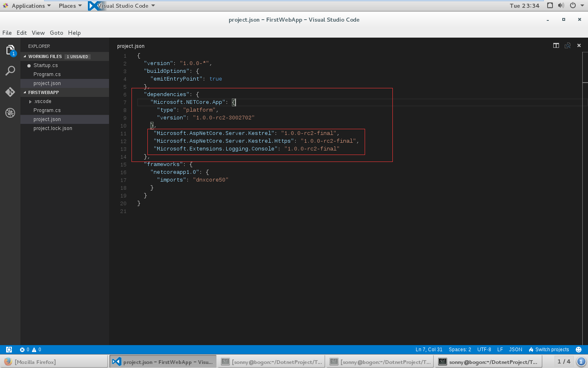Click the status bar warnings count icon
The image size is (588, 368).
(x=34, y=350)
